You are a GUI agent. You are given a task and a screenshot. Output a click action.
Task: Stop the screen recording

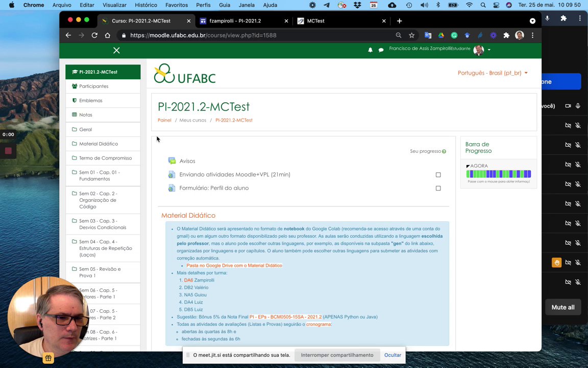coord(8,151)
